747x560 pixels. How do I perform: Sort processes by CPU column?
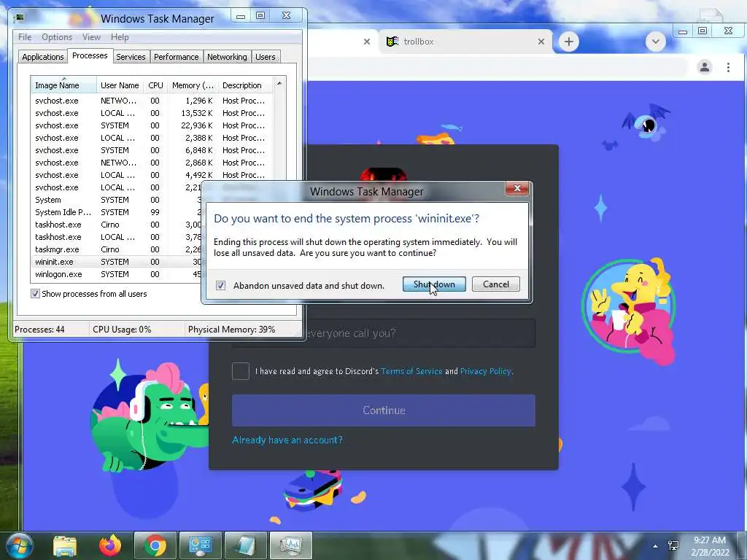[155, 85]
